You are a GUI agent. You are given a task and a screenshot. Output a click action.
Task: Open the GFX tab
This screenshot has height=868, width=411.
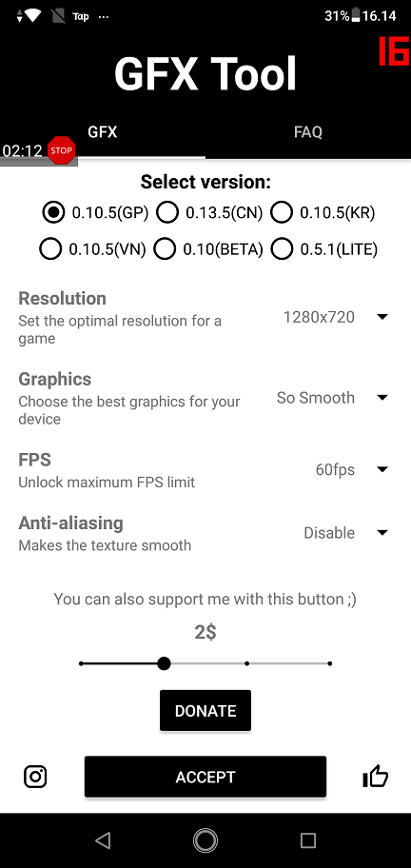click(103, 131)
